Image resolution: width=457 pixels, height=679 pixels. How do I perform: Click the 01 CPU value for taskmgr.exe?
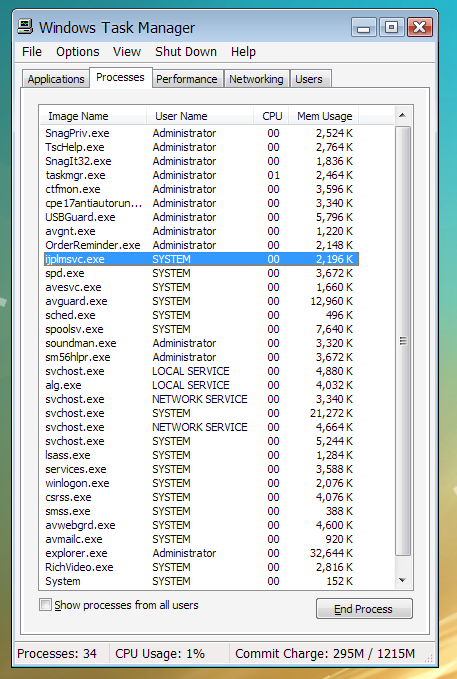pyautogui.click(x=273, y=175)
